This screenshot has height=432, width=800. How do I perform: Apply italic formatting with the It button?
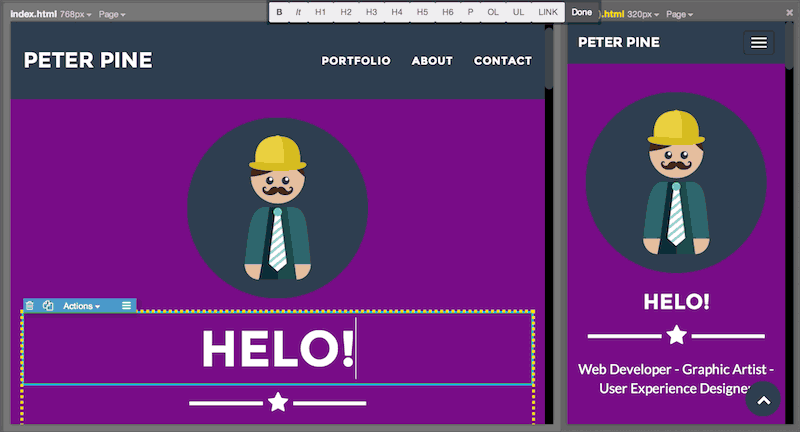[298, 12]
